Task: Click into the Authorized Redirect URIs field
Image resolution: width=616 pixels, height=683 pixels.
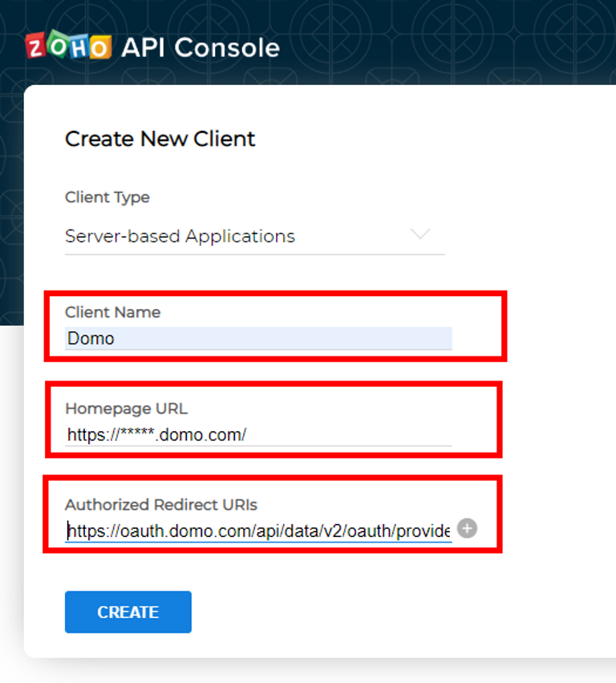Action: [258, 531]
